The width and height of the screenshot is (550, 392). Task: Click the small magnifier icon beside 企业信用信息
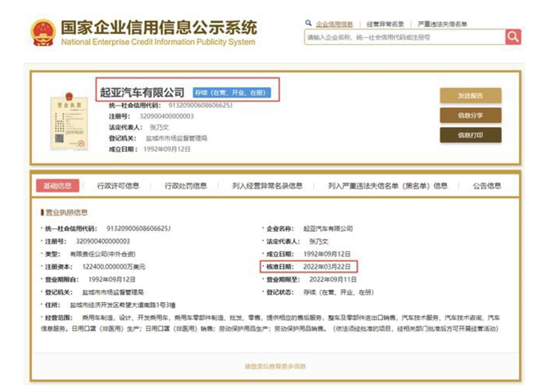[x=308, y=23]
